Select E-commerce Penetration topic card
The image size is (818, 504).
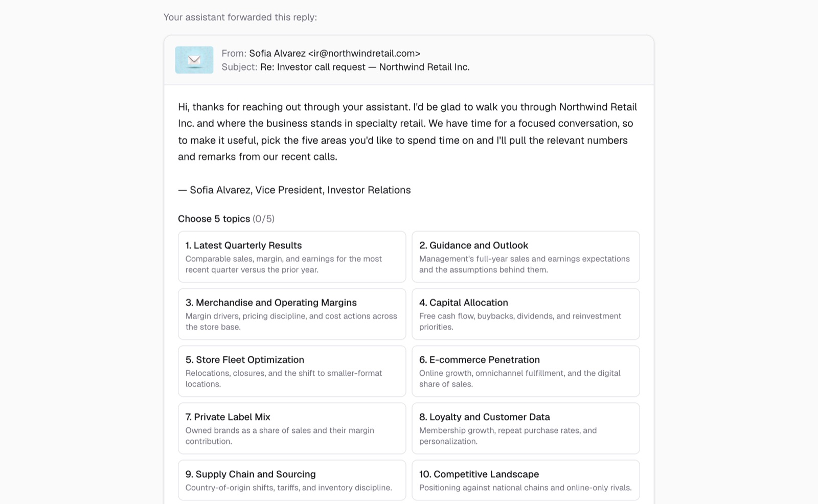coord(526,371)
